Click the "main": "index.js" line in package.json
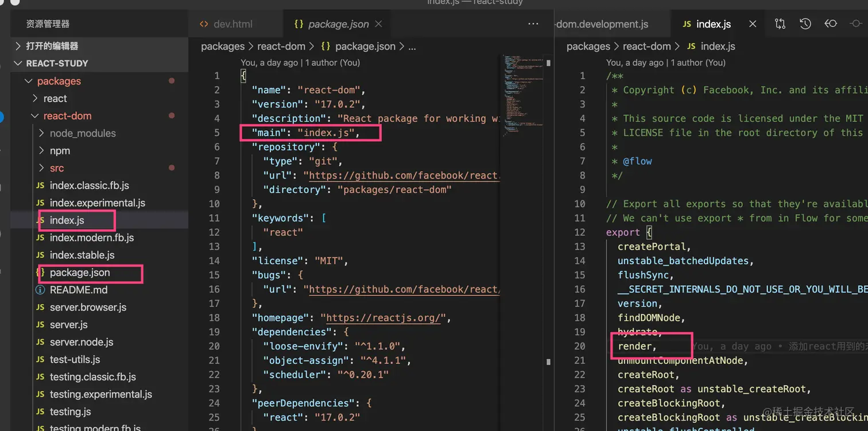 click(305, 133)
